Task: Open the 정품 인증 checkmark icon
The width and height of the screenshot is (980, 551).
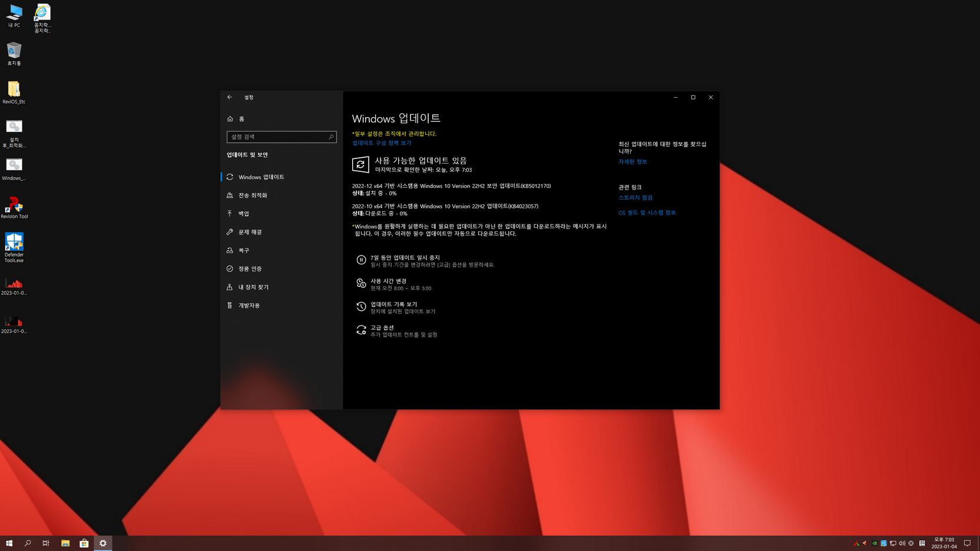Action: 230,268
